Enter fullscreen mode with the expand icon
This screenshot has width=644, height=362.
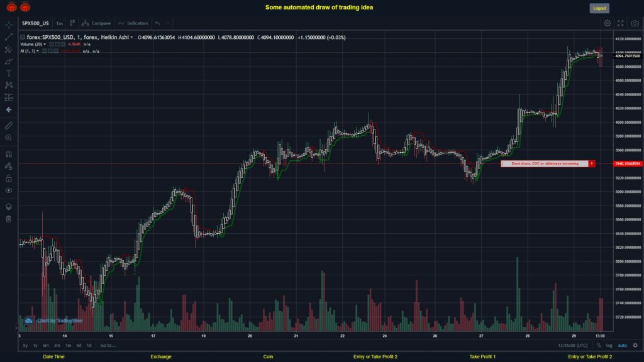click(621, 23)
